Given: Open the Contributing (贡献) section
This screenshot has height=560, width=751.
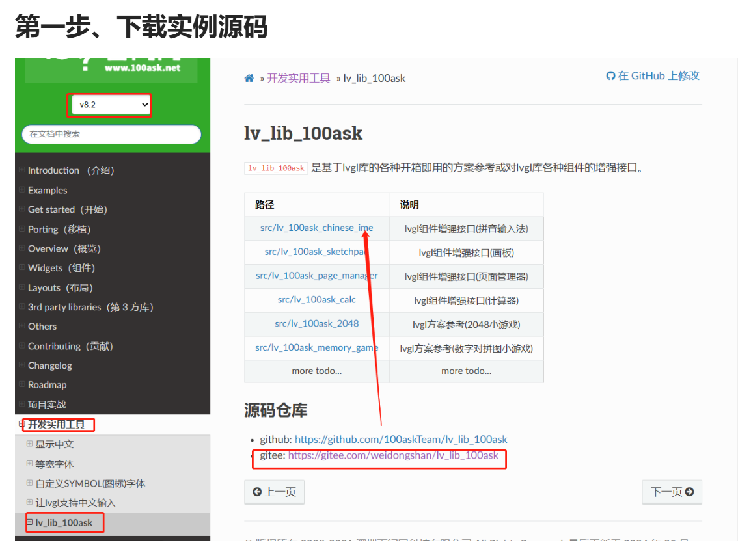Looking at the screenshot, I should (x=70, y=346).
